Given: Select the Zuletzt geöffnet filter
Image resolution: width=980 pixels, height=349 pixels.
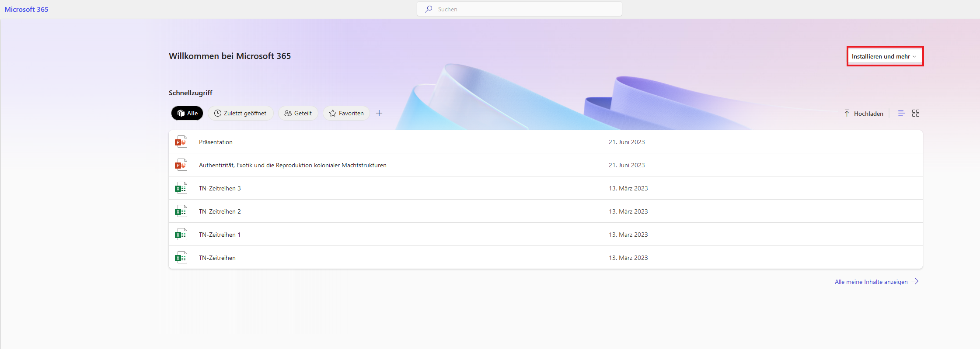Looking at the screenshot, I should [241, 113].
